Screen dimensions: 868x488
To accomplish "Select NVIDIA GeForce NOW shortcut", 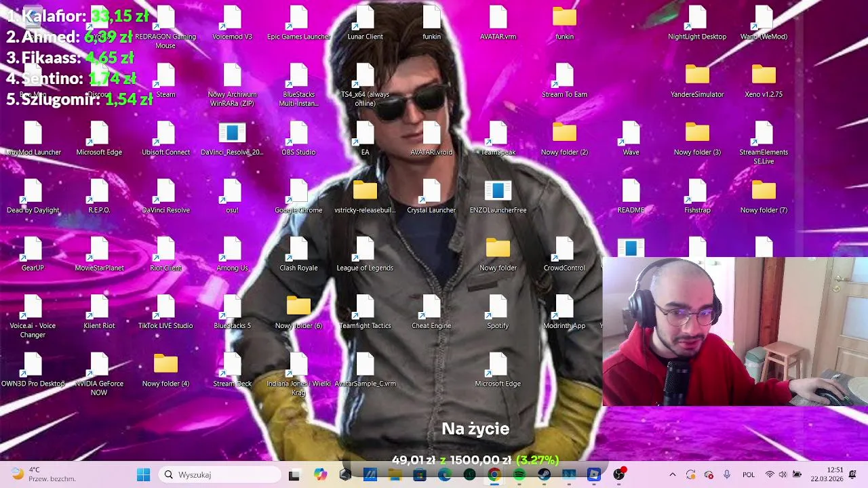I will [x=99, y=375].
